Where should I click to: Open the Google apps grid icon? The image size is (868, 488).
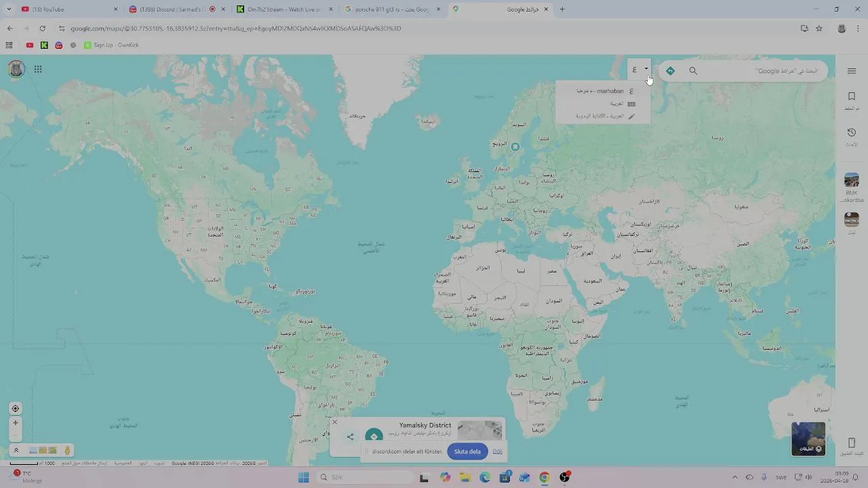click(38, 69)
